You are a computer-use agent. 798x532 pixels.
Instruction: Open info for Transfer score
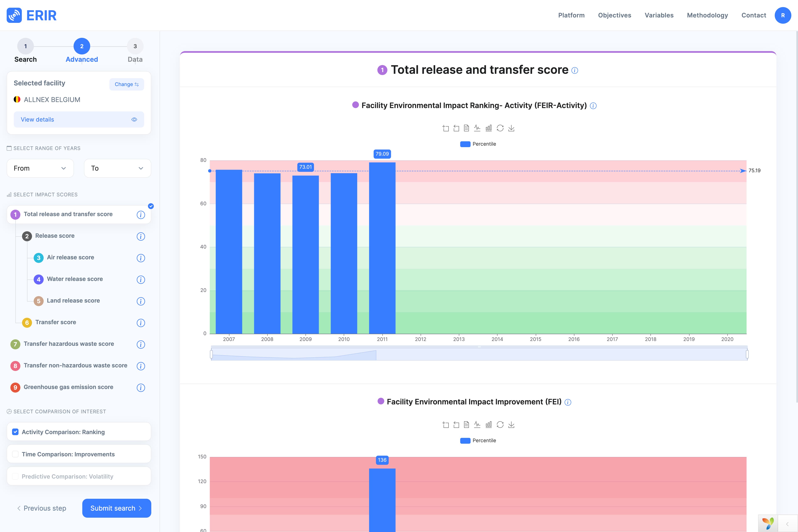point(141,323)
